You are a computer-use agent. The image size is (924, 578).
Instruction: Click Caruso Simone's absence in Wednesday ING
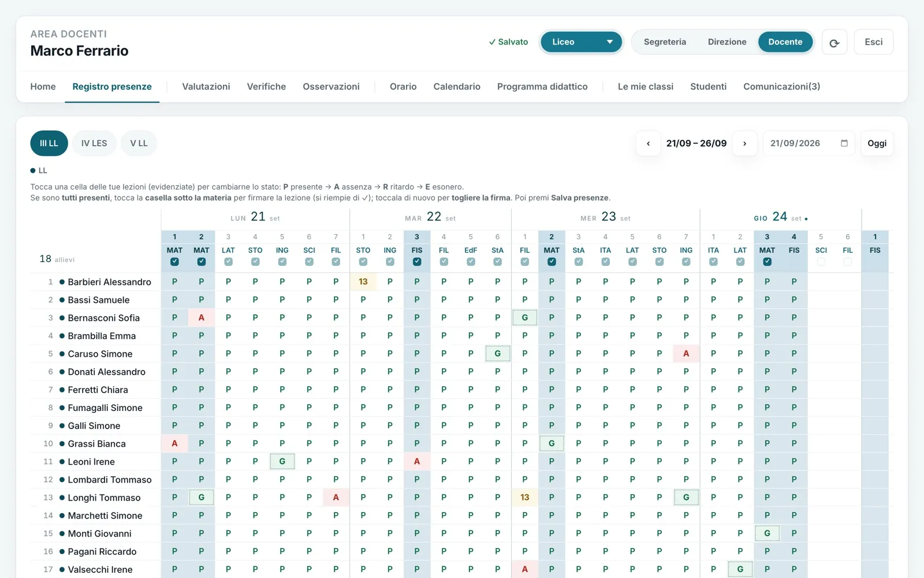686,353
